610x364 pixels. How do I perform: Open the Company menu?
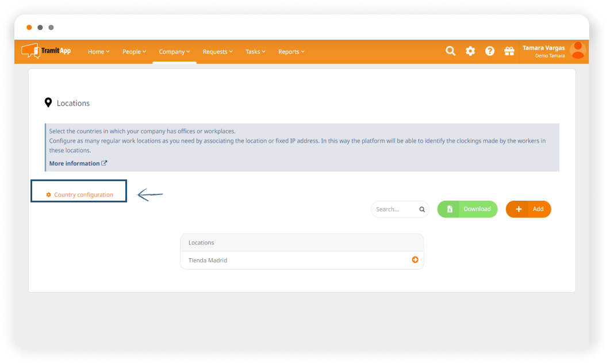[174, 52]
